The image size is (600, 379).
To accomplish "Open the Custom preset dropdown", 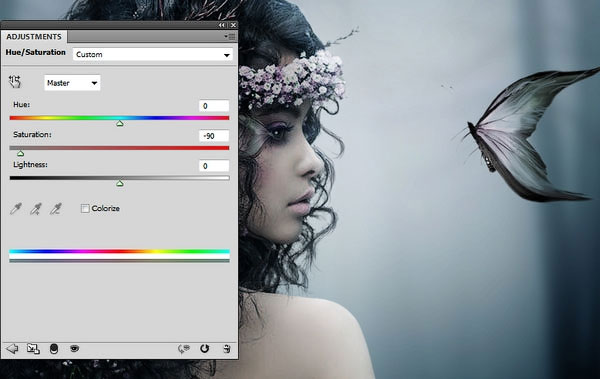I will click(x=153, y=55).
